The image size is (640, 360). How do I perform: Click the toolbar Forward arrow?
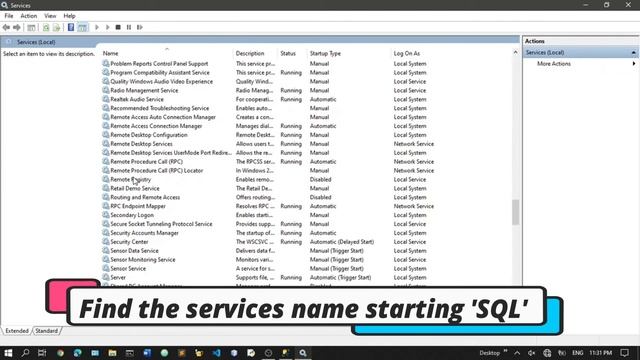click(17, 27)
